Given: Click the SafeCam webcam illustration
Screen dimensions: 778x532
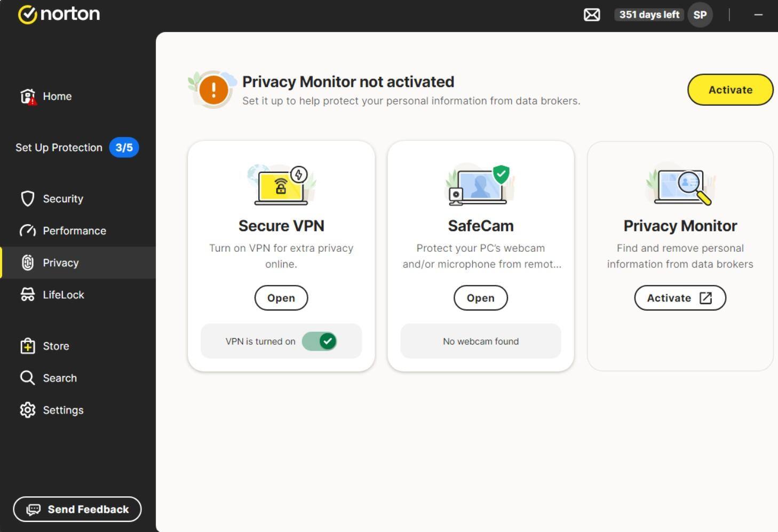Looking at the screenshot, I should tap(480, 185).
